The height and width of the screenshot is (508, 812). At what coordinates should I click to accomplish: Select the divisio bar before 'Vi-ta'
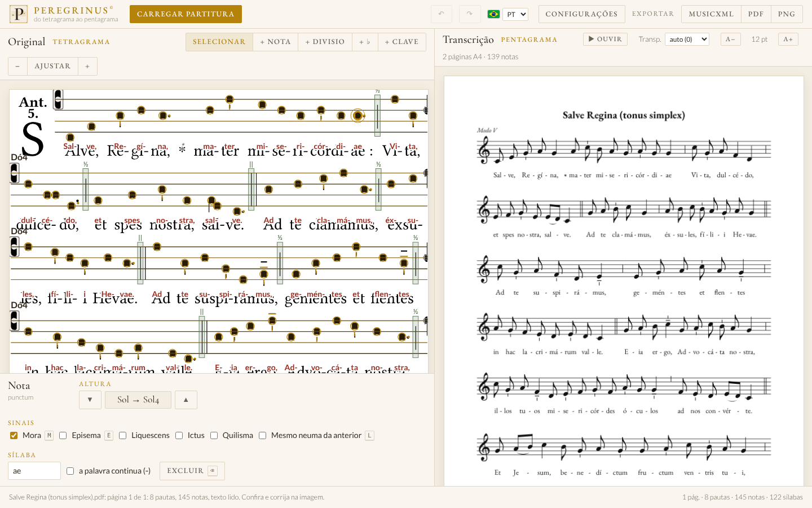click(377, 115)
